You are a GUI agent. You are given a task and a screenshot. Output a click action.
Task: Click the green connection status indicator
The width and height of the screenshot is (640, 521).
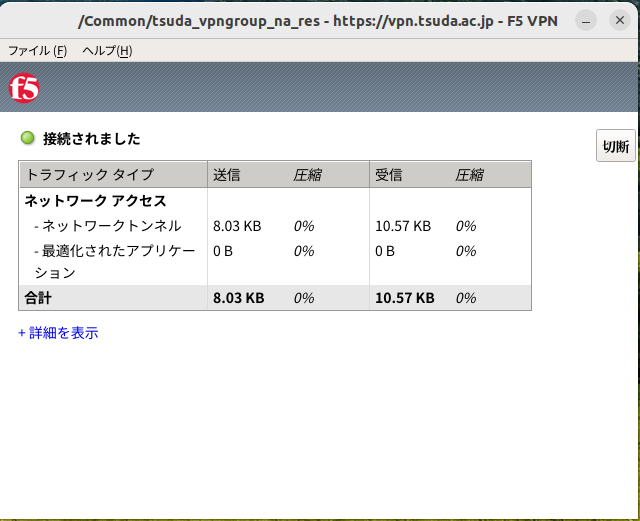[x=28, y=138]
